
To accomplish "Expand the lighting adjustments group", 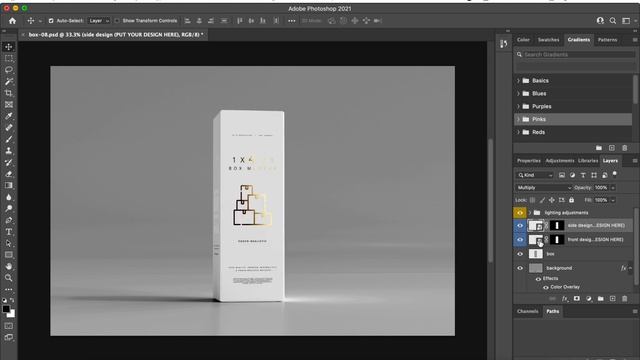I will (530, 213).
